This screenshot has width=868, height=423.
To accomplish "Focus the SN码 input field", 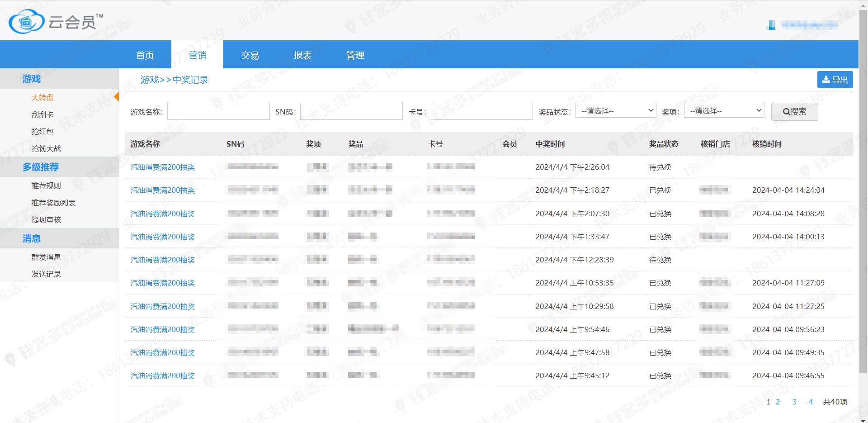I will pyautogui.click(x=351, y=111).
